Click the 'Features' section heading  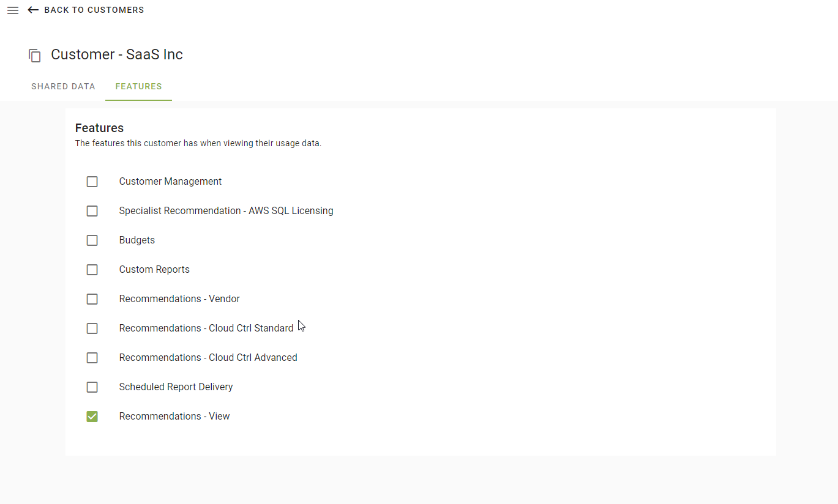99,128
